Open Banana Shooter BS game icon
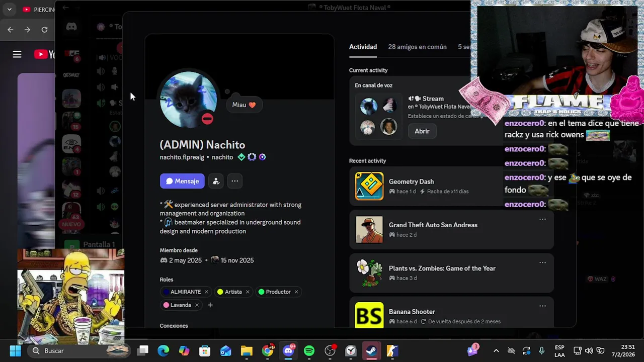This screenshot has width=644, height=362. [369, 315]
